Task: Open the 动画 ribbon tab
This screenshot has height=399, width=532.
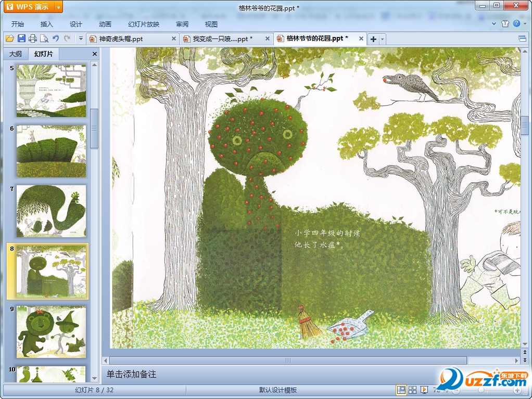Action: 105,24
